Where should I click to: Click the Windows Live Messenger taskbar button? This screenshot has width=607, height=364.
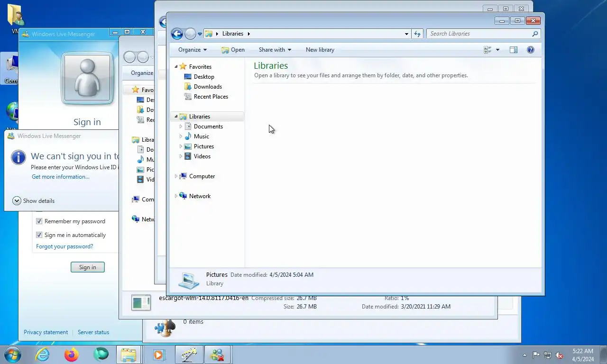pyautogui.click(x=218, y=355)
